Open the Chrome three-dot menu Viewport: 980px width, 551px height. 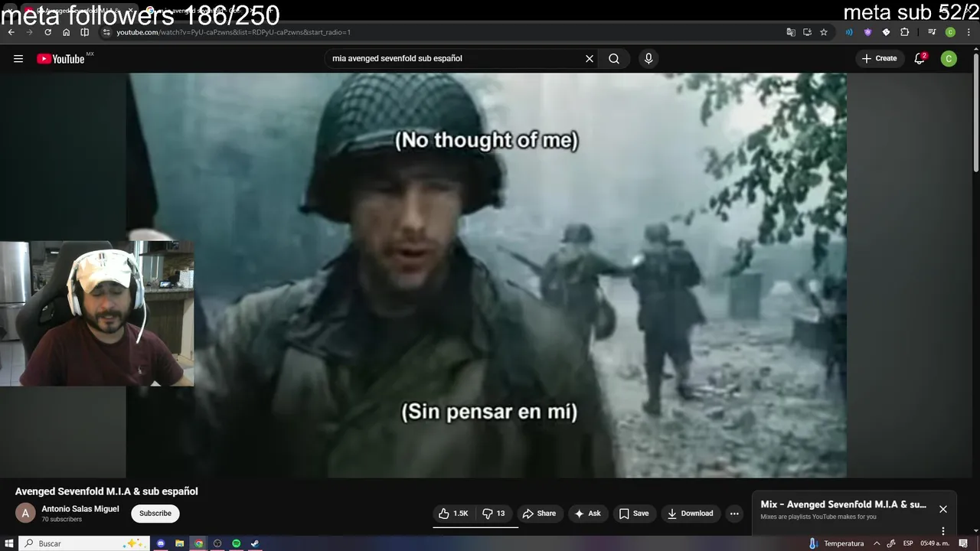click(x=969, y=32)
